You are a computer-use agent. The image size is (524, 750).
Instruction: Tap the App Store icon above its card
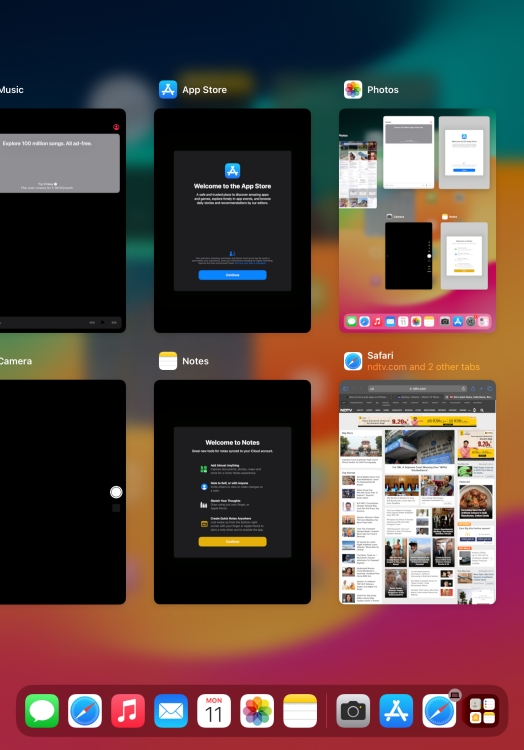[168, 89]
